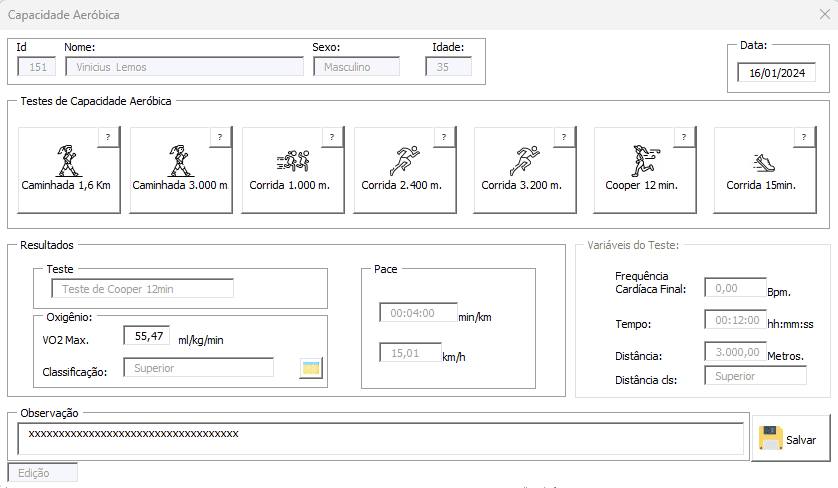Select the Corrida 15min shoe icon
Image resolution: width=838 pixels, height=488 pixels.
pyautogui.click(x=764, y=163)
